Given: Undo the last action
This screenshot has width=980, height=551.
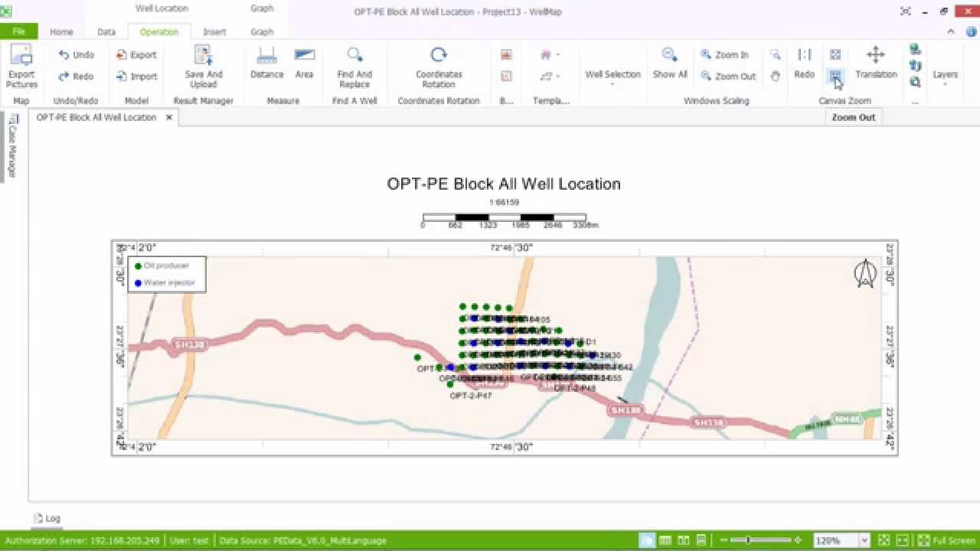Looking at the screenshot, I should point(77,55).
